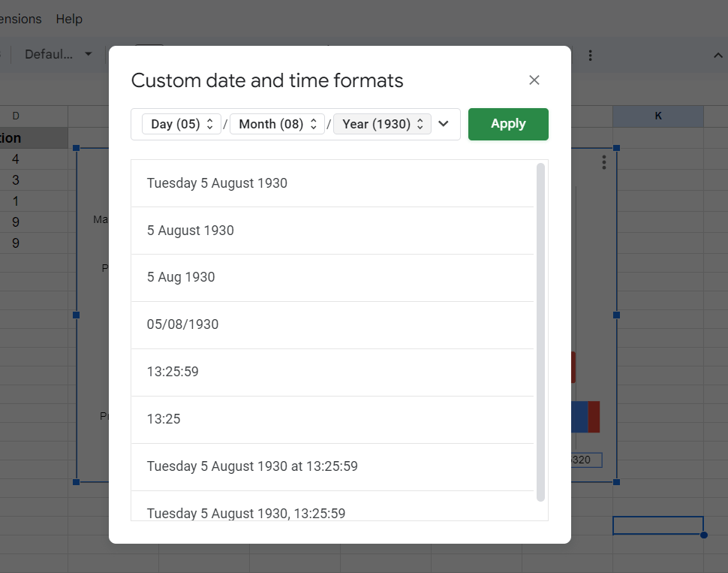Open the toolbar three-dot overflow menu
The height and width of the screenshot is (573, 728).
[x=590, y=56]
